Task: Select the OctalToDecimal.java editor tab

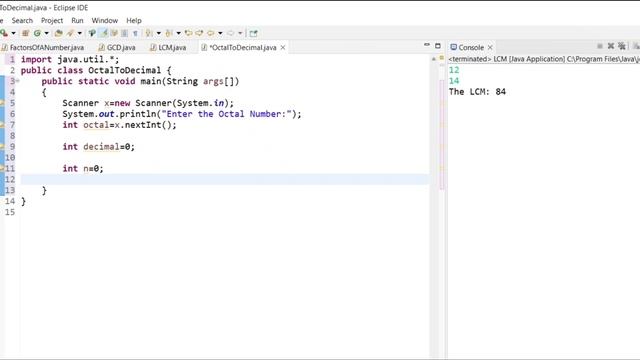Action: point(242,47)
